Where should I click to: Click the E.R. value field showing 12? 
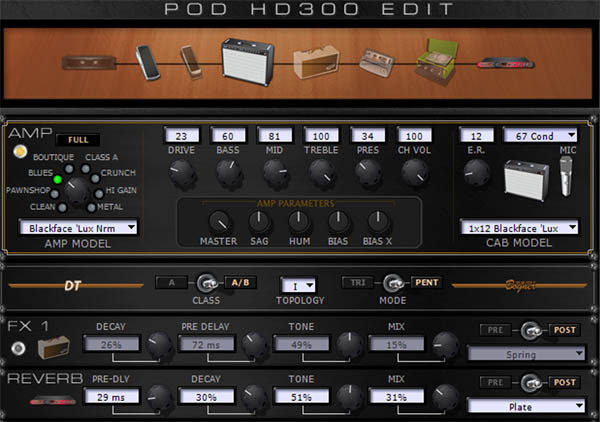476,135
